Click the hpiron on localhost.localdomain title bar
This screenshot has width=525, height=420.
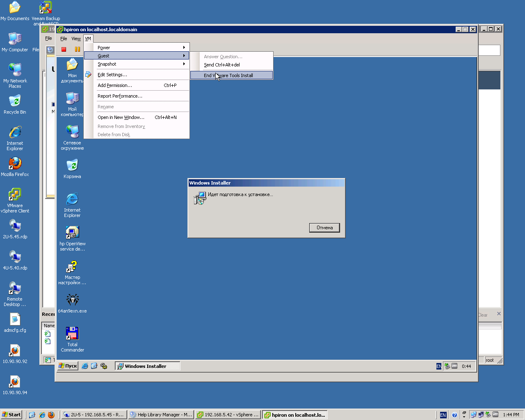point(267,30)
